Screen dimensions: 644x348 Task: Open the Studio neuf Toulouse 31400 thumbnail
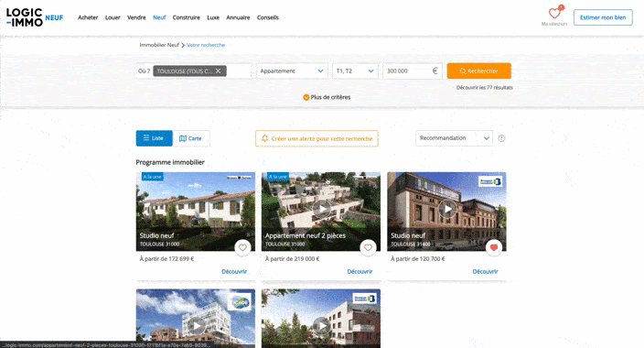pyautogui.click(x=446, y=212)
